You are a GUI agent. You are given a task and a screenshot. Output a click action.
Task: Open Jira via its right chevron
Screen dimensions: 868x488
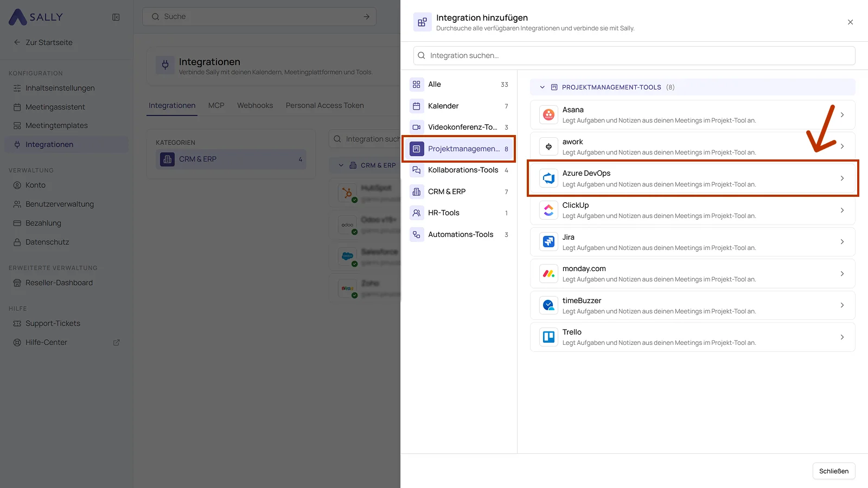[x=842, y=242]
